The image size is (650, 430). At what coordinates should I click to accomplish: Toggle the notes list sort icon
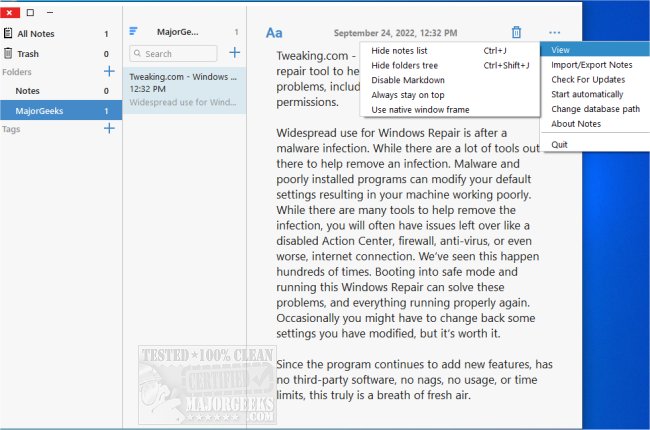133,31
